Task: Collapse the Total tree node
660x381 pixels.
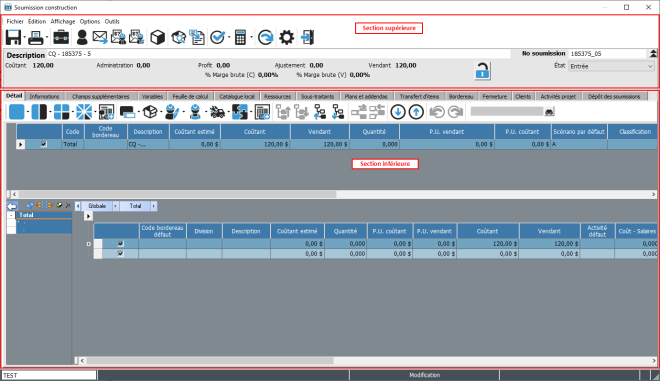Action: (11, 215)
